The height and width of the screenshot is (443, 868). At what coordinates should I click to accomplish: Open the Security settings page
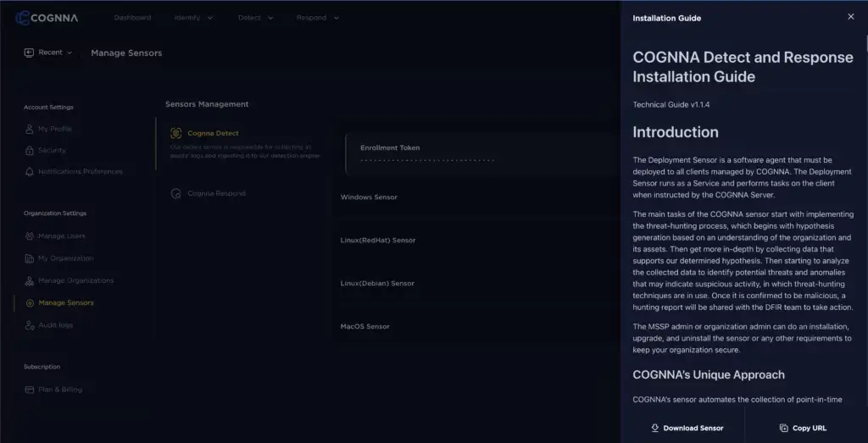pyautogui.click(x=52, y=151)
